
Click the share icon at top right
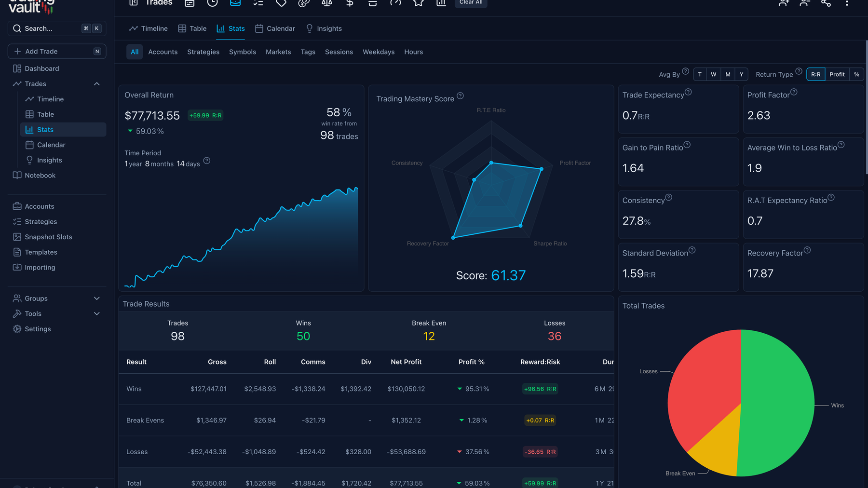[826, 3]
